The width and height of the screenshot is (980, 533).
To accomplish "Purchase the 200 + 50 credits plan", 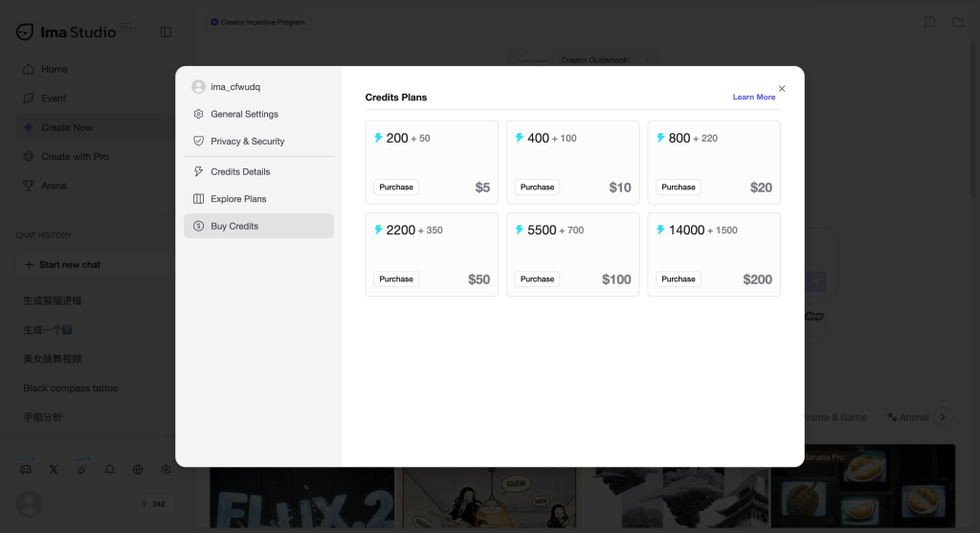I will click(396, 187).
